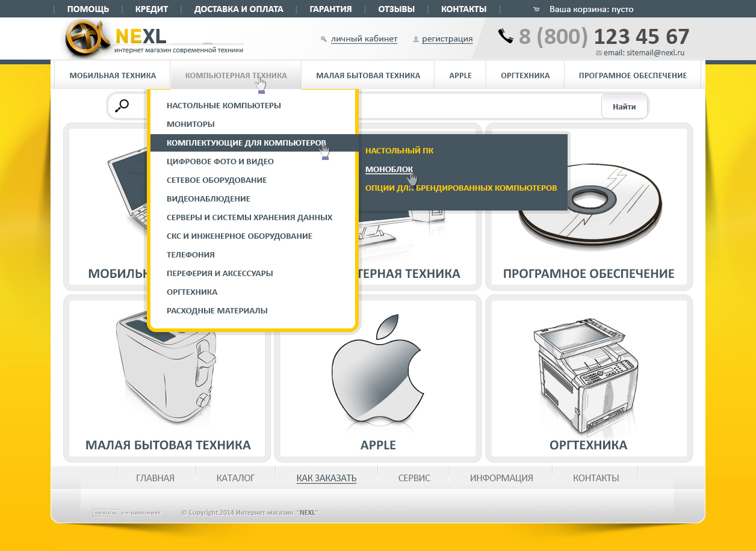This screenshot has width=756, height=551.
Task: Click the user icon beside регистрация
Action: pyautogui.click(x=416, y=39)
